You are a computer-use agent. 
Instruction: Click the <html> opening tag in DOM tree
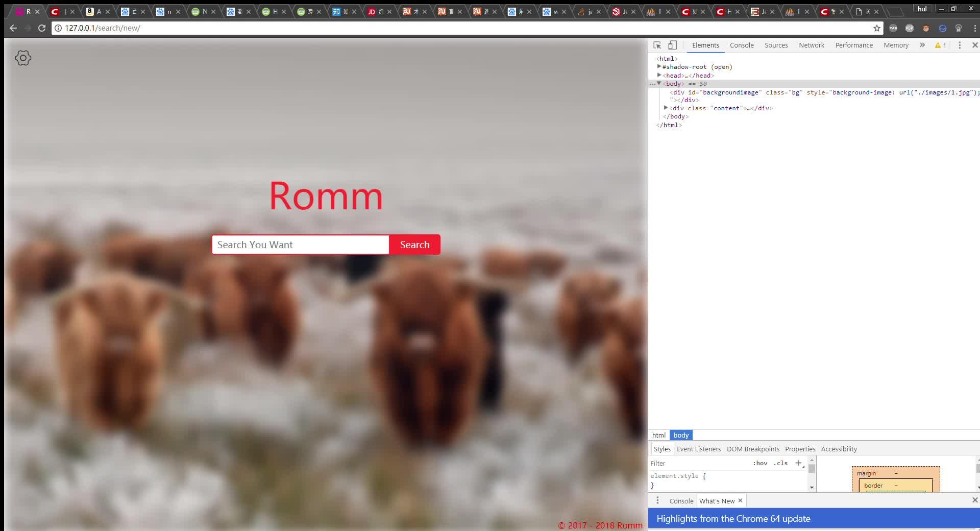(667, 59)
